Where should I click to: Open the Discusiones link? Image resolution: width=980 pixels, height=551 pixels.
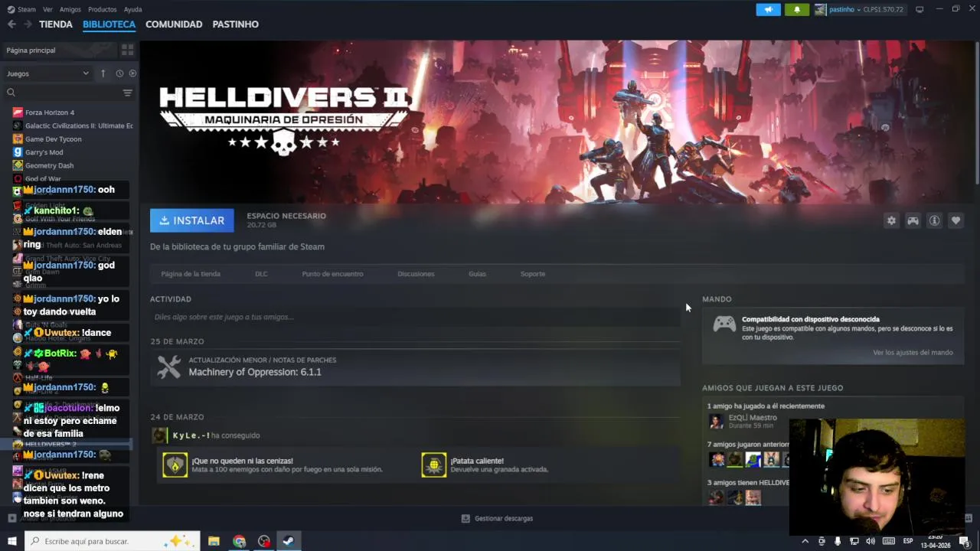point(416,274)
